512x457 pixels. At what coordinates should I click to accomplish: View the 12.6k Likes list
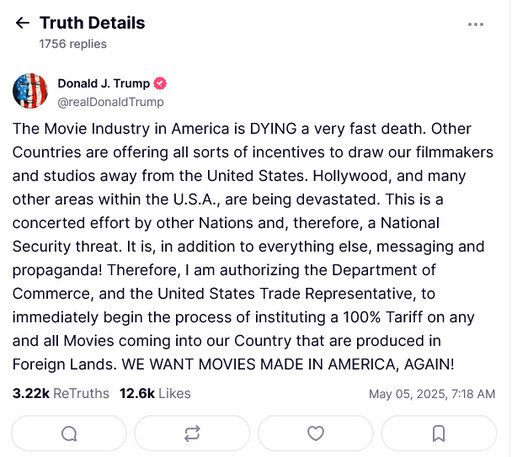click(155, 394)
